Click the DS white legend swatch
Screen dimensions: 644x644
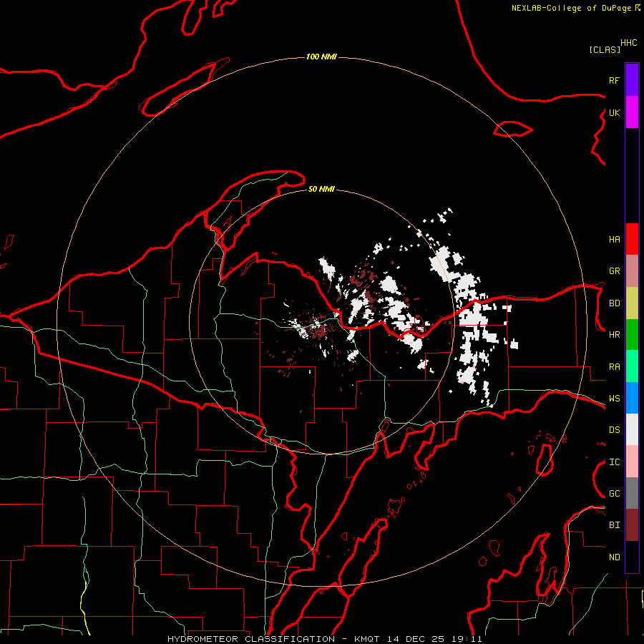(x=632, y=429)
